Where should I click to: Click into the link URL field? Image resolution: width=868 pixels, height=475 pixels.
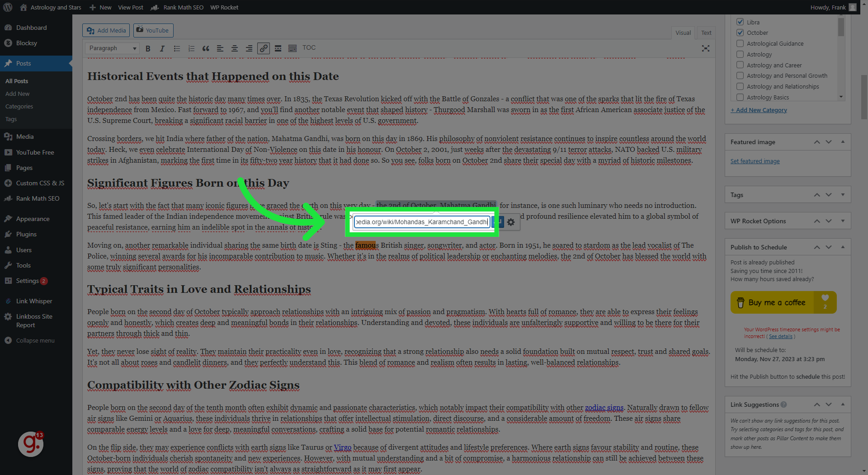(x=422, y=222)
